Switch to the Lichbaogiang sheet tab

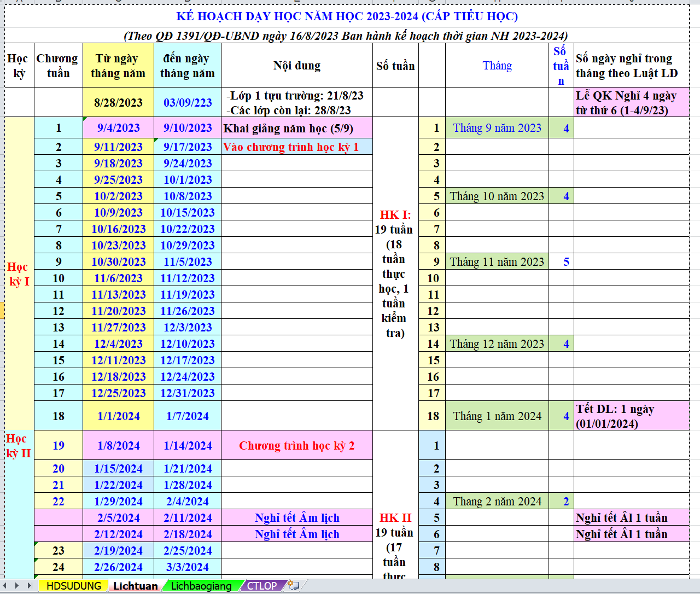coord(201,586)
